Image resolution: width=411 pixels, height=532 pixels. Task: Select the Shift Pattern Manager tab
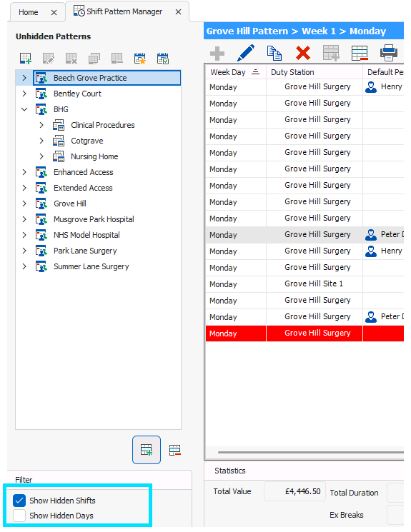(124, 11)
